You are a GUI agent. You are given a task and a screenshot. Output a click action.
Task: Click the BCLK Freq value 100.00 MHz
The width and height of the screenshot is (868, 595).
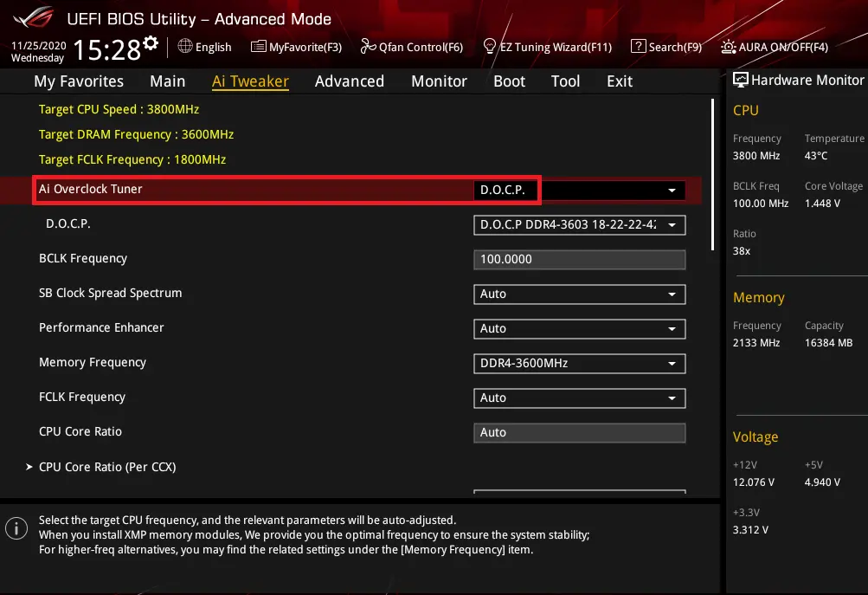click(761, 204)
